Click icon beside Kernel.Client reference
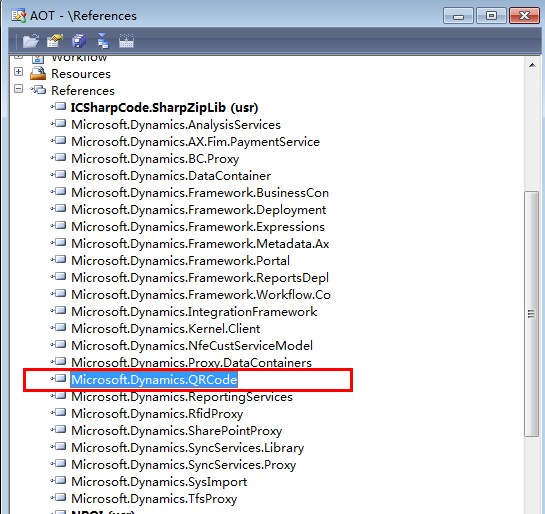Viewport: 545px width, 514px height. tap(58, 328)
